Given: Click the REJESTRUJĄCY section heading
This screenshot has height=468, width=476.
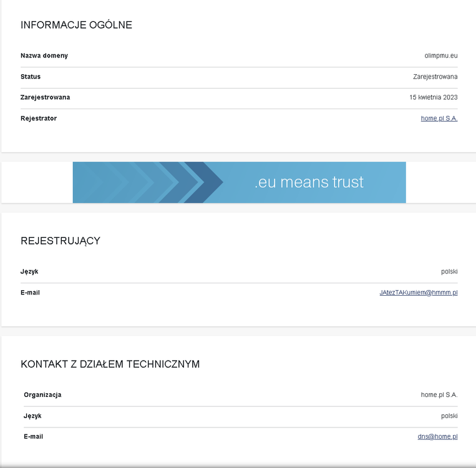Looking at the screenshot, I should 61,241.
